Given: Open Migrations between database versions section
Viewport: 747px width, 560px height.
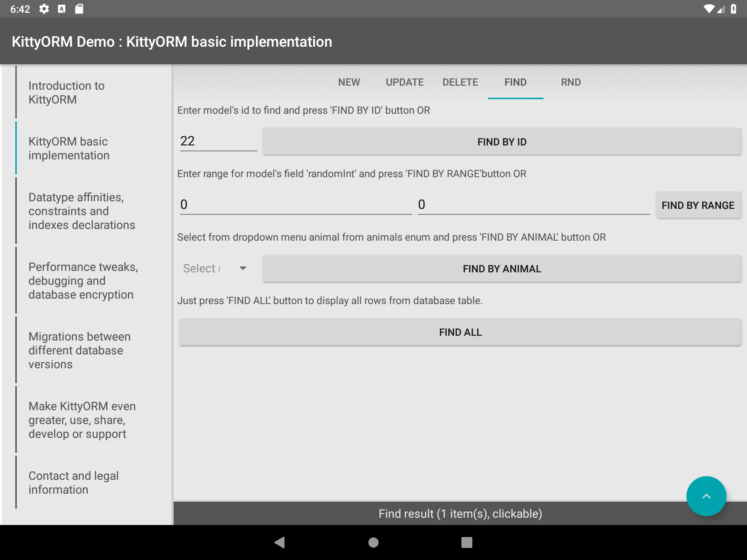Looking at the screenshot, I should (93, 350).
